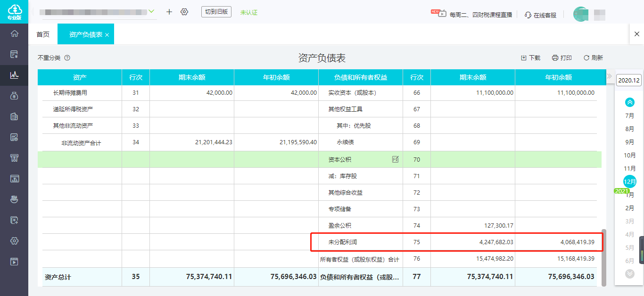The image size is (644, 296).
Task: Expand the month panel double-arrow toggle
Action: (x=609, y=76)
